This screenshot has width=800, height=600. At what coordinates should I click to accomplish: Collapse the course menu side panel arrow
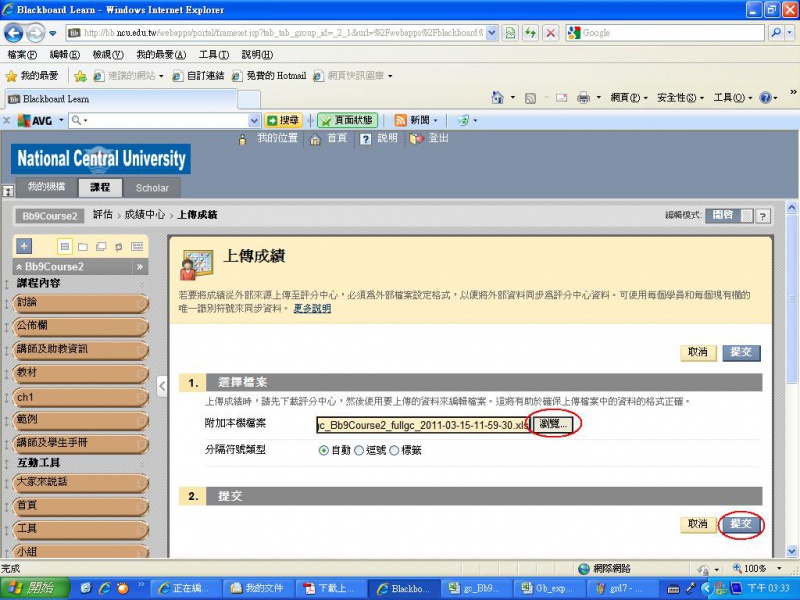(x=162, y=385)
